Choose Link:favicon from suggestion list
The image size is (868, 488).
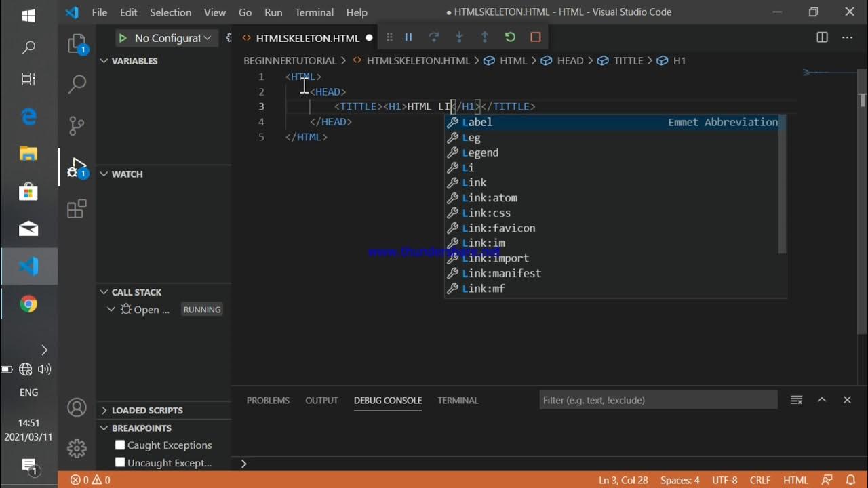(x=611, y=228)
